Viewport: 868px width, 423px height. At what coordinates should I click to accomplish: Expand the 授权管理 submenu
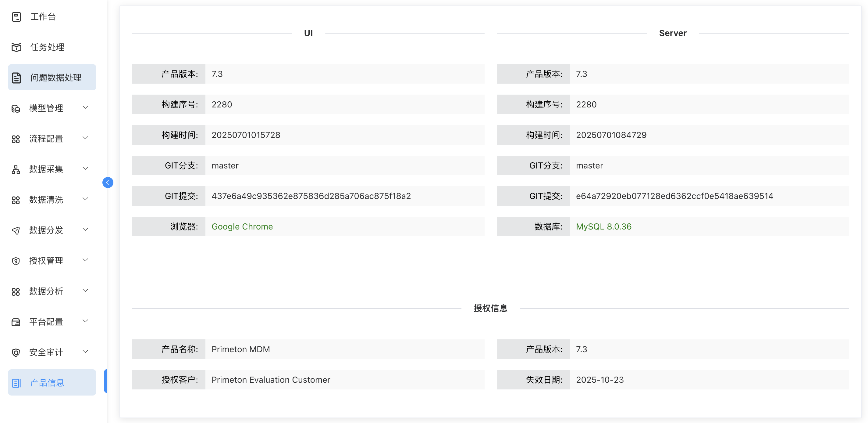(45, 260)
